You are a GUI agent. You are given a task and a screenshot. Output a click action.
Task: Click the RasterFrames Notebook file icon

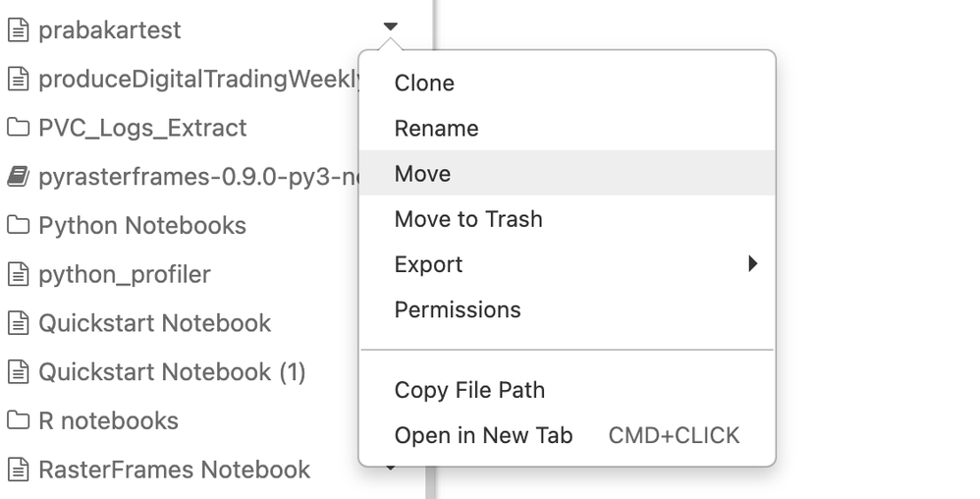18,469
